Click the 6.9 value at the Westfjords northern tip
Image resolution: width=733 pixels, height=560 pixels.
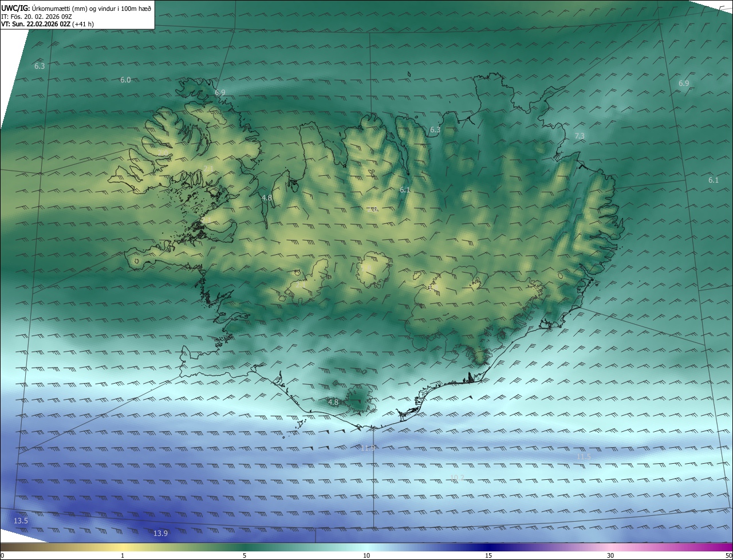(220, 93)
